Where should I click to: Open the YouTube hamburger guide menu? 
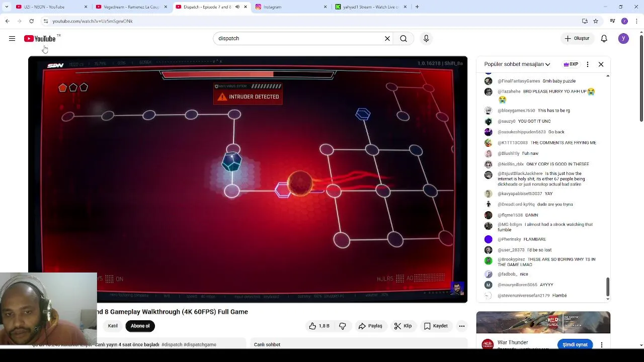12,38
